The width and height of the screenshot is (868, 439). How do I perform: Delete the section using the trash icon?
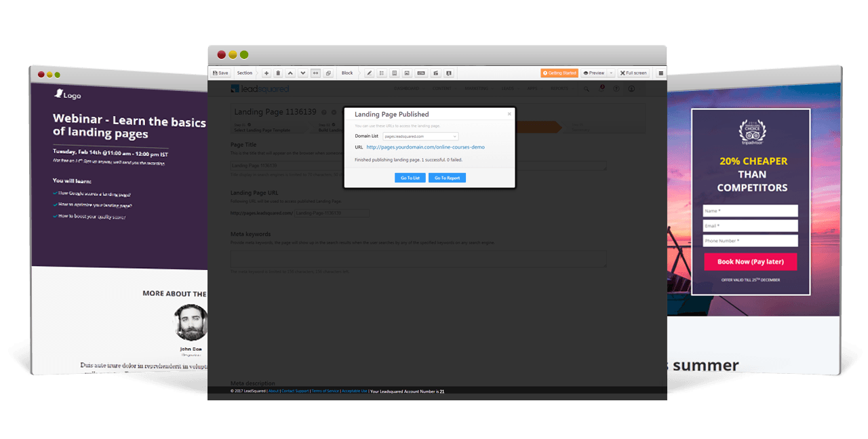(x=278, y=73)
